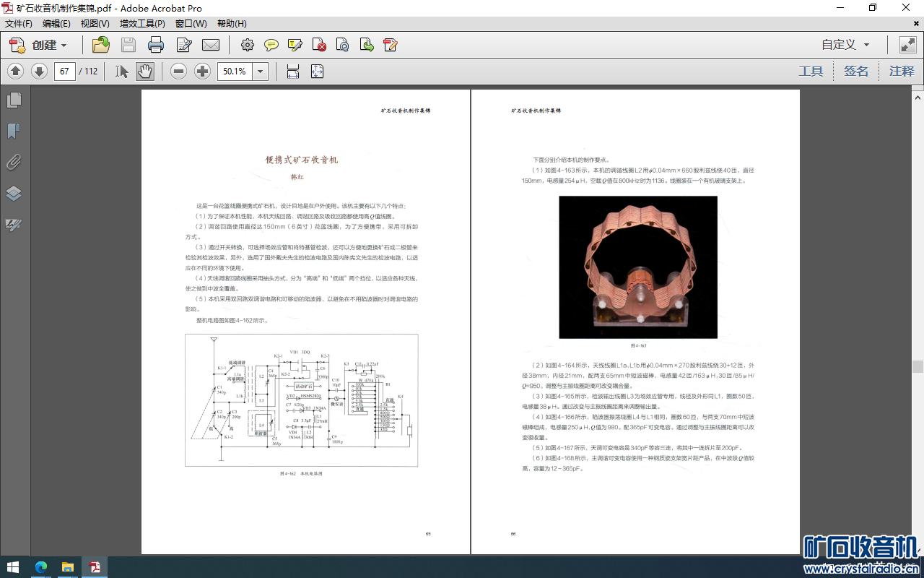The image size is (924, 578).
Task: Toggle the Bookmarks navigation panel
Action: click(14, 131)
